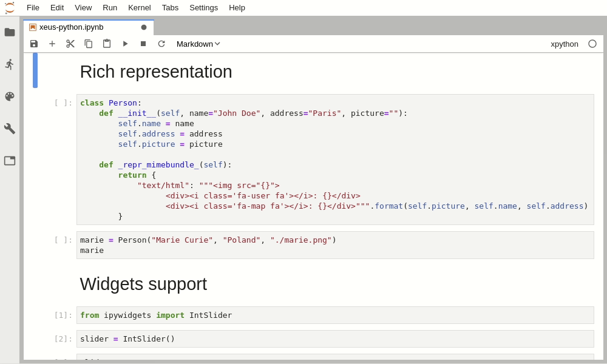Click into the IntSlider import code cell
Image resolution: width=607 pixels, height=364 pixels.
tap(334, 315)
